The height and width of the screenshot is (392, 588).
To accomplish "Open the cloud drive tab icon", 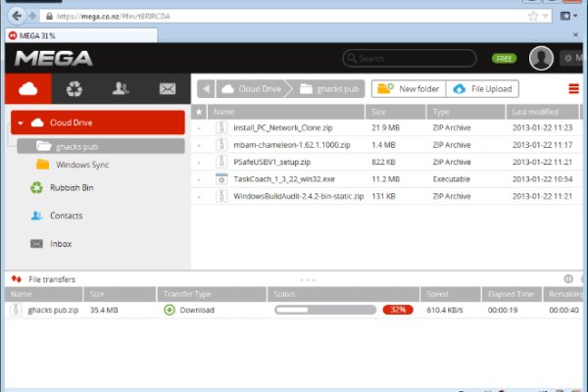I will [27, 89].
